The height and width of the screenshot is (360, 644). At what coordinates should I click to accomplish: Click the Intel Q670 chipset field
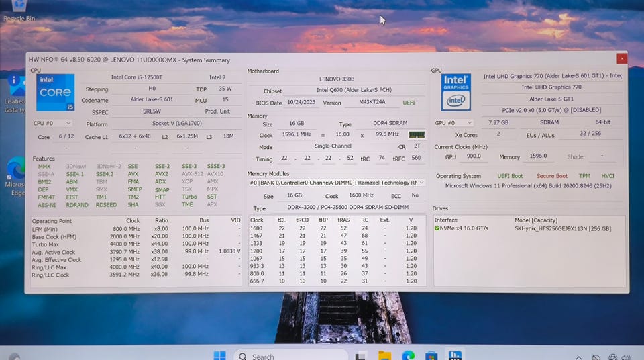pyautogui.click(x=354, y=90)
